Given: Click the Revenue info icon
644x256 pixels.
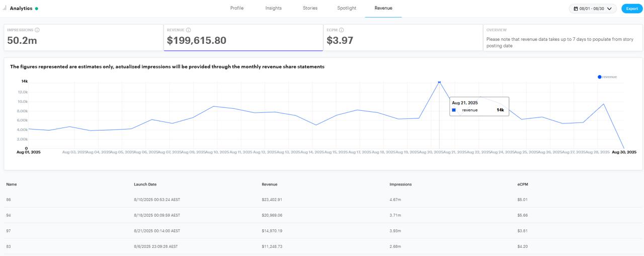Looking at the screenshot, I should (x=188, y=30).
